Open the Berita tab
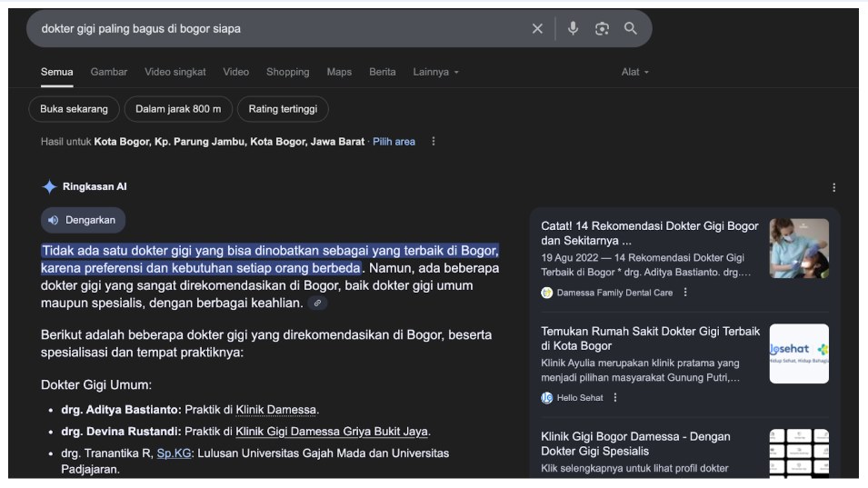This screenshot has height=488, width=868. point(383,72)
